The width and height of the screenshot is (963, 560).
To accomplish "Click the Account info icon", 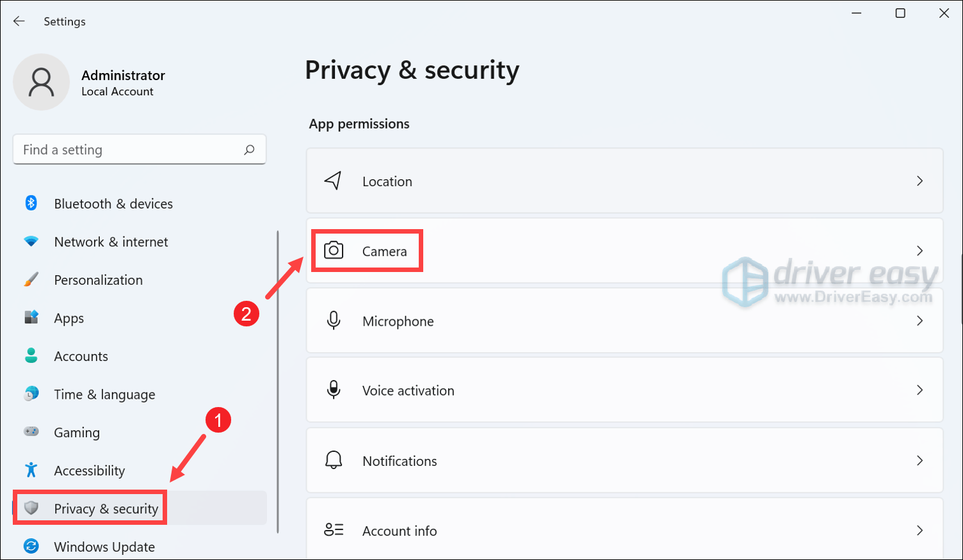I will tap(334, 530).
